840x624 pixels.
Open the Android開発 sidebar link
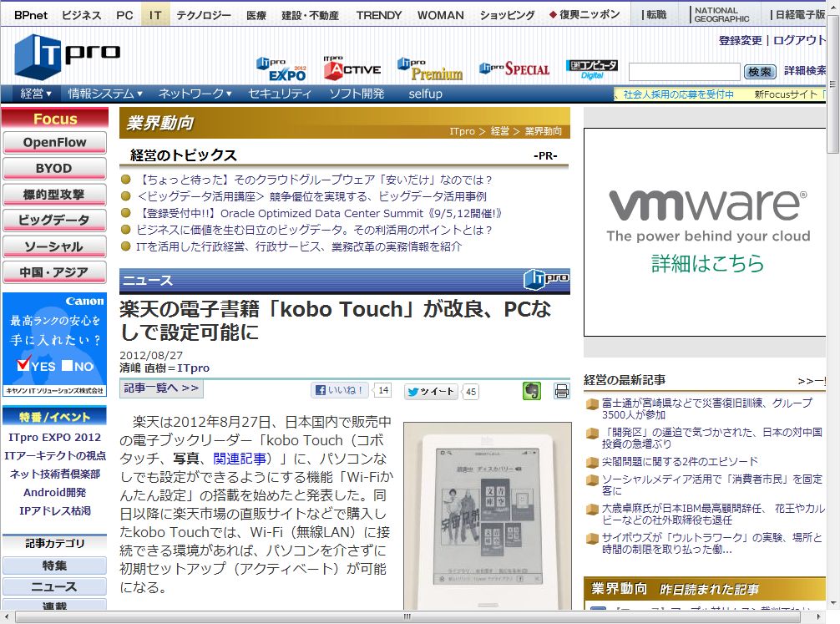(x=54, y=492)
